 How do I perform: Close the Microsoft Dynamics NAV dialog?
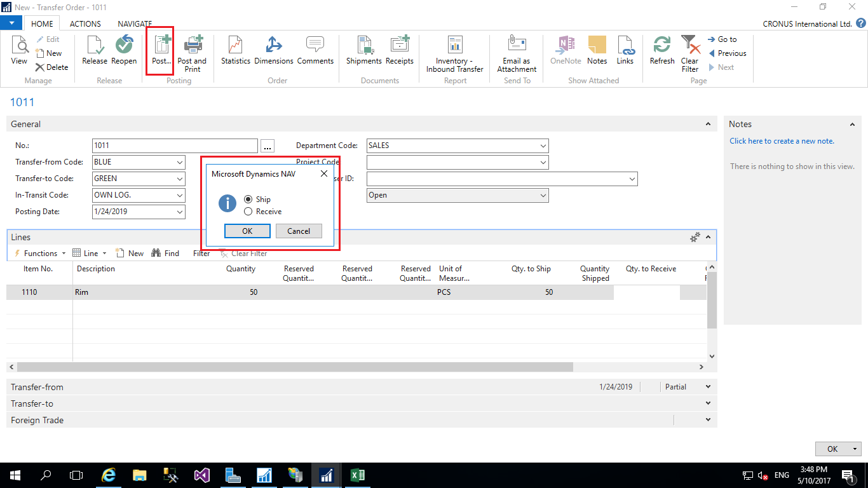coord(323,174)
